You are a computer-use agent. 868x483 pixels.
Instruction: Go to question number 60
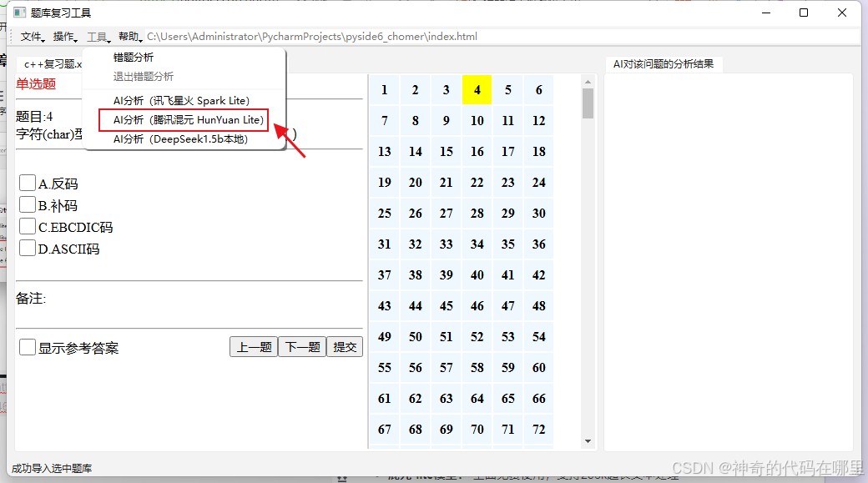pyautogui.click(x=538, y=368)
